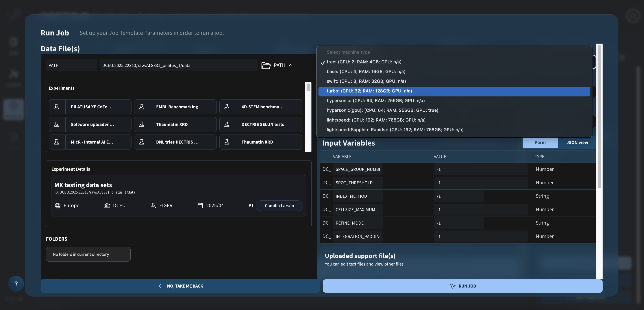Click the path field DCEU:2025:22313/raw/ALS831_pilatus_1/data
Image resolution: width=644 pixels, height=310 pixels.
[178, 65]
